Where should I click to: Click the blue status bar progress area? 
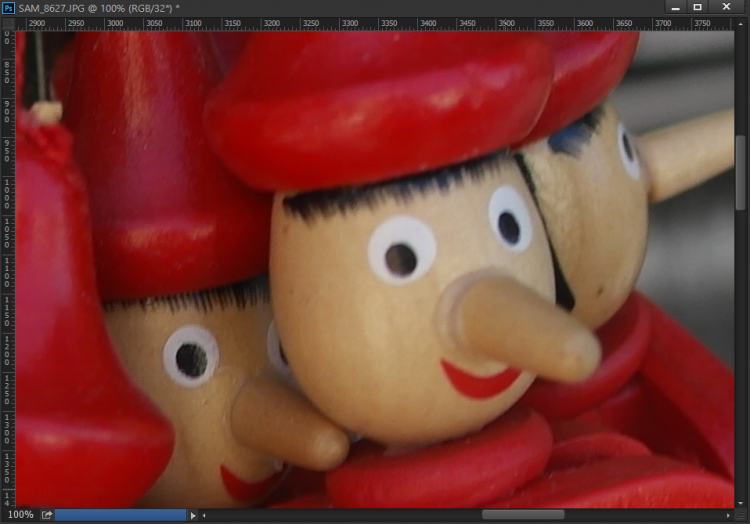pos(120,515)
